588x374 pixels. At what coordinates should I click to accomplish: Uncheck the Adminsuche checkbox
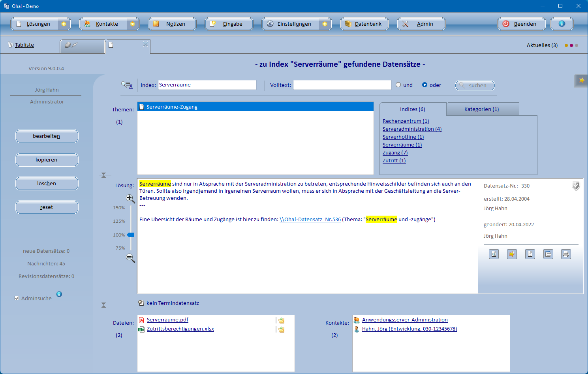[17, 298]
